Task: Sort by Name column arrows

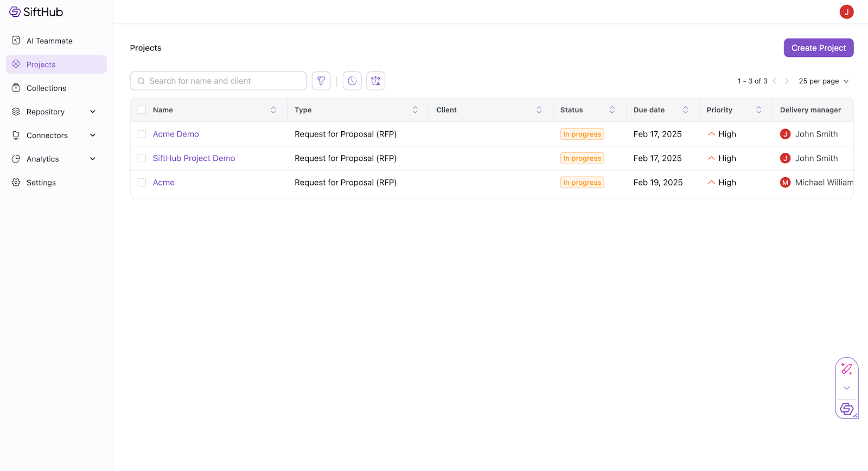Action: coord(273,110)
